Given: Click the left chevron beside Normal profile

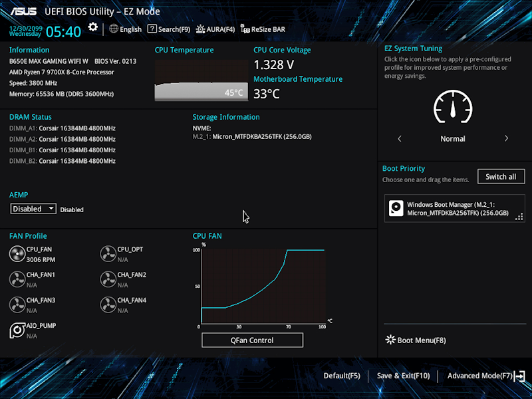Looking at the screenshot, I should pyautogui.click(x=399, y=138).
